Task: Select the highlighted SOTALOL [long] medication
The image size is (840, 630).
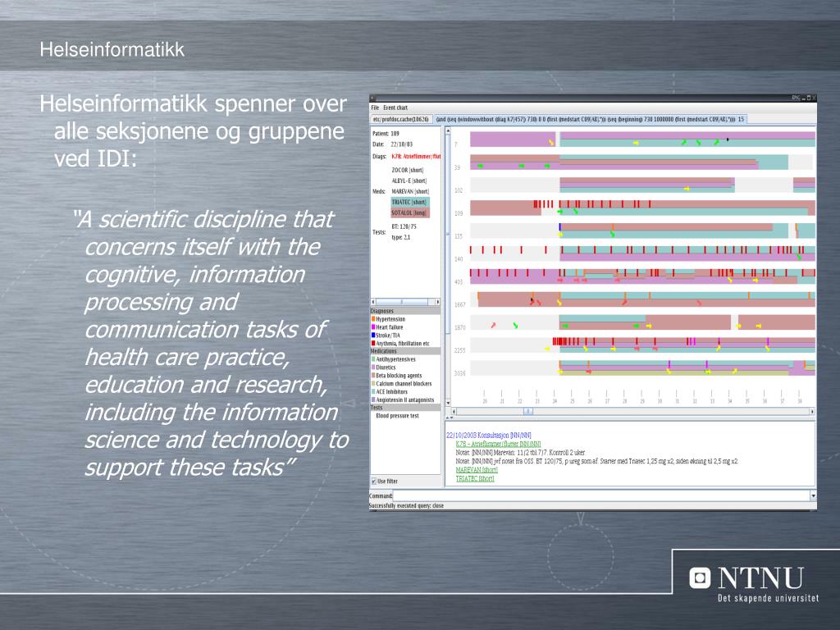Action: pyautogui.click(x=410, y=212)
